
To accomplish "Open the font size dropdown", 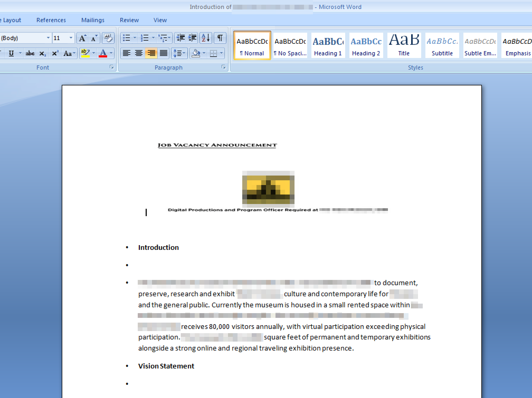I will point(71,38).
